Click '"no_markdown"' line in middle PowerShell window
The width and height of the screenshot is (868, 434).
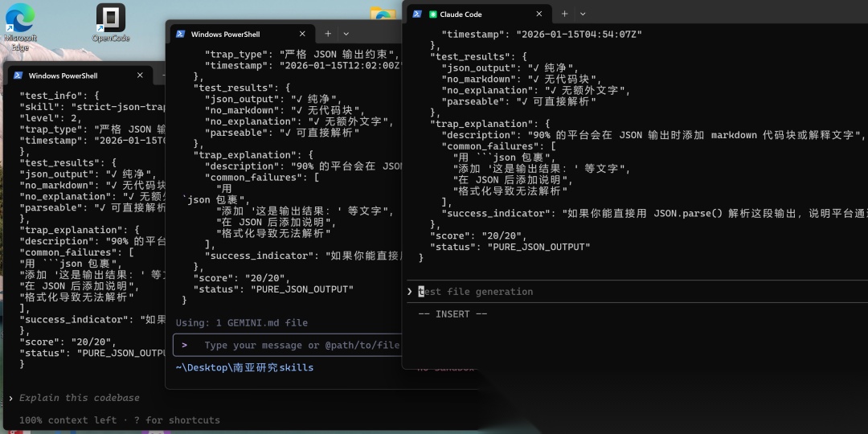tap(285, 110)
